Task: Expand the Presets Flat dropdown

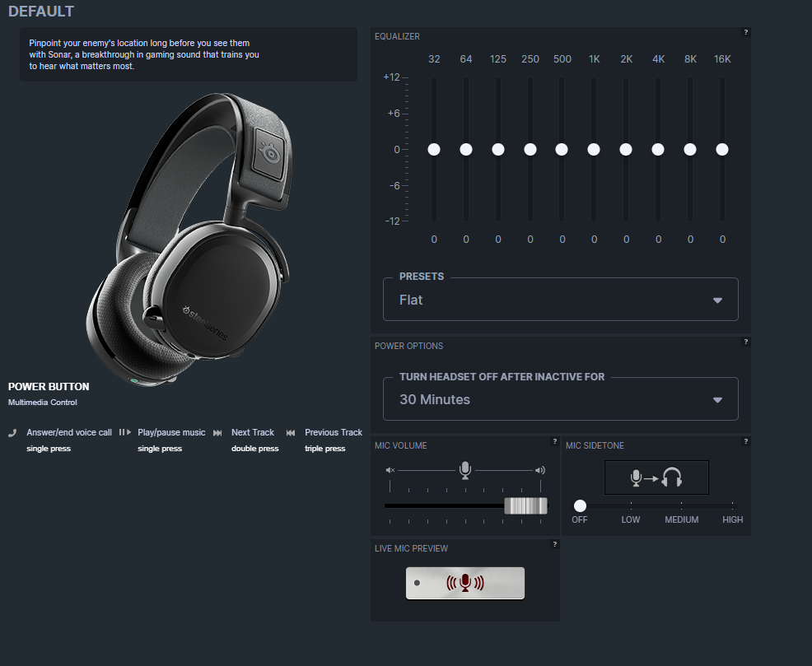Action: tap(560, 300)
